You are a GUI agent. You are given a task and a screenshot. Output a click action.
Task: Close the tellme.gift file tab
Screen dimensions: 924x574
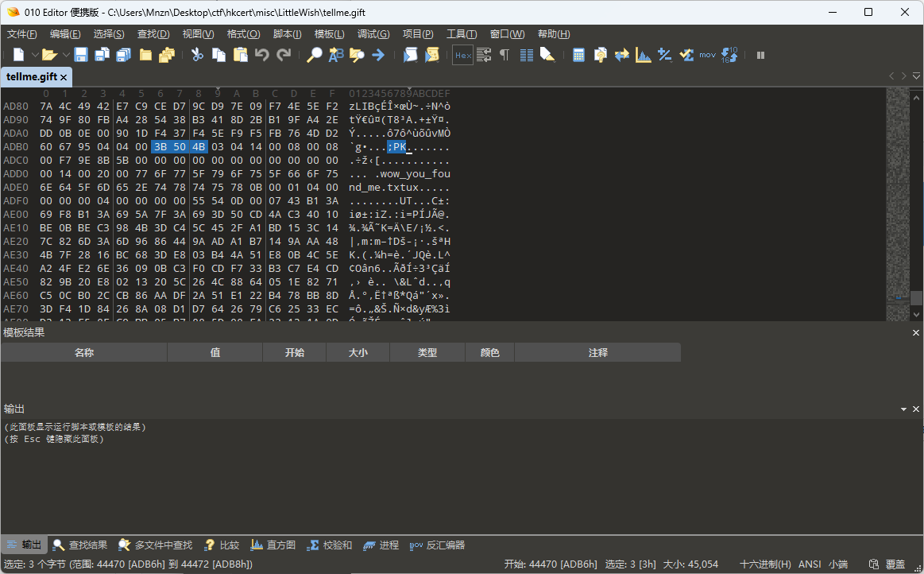coord(64,77)
